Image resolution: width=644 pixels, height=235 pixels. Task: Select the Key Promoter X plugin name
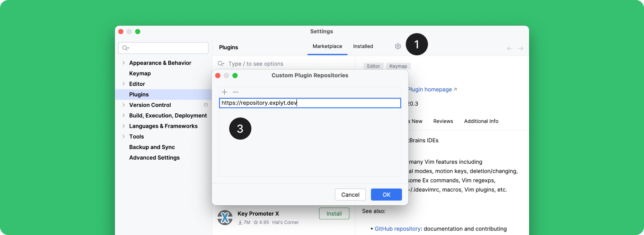[258, 214]
